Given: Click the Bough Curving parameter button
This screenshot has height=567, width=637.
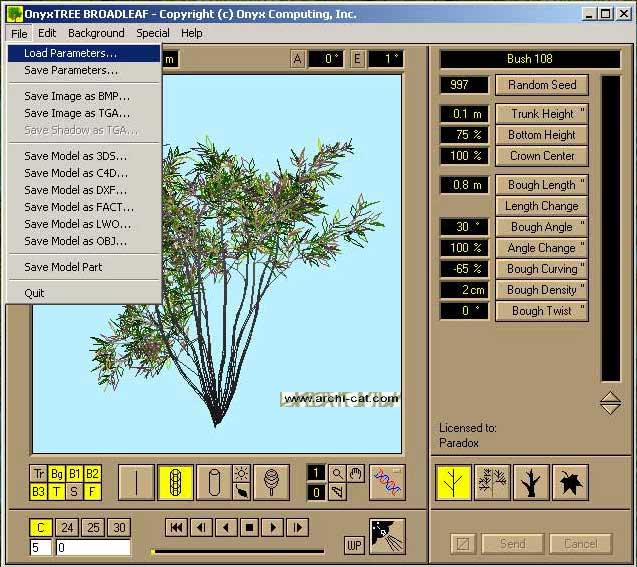Looking at the screenshot, I should 542,269.
